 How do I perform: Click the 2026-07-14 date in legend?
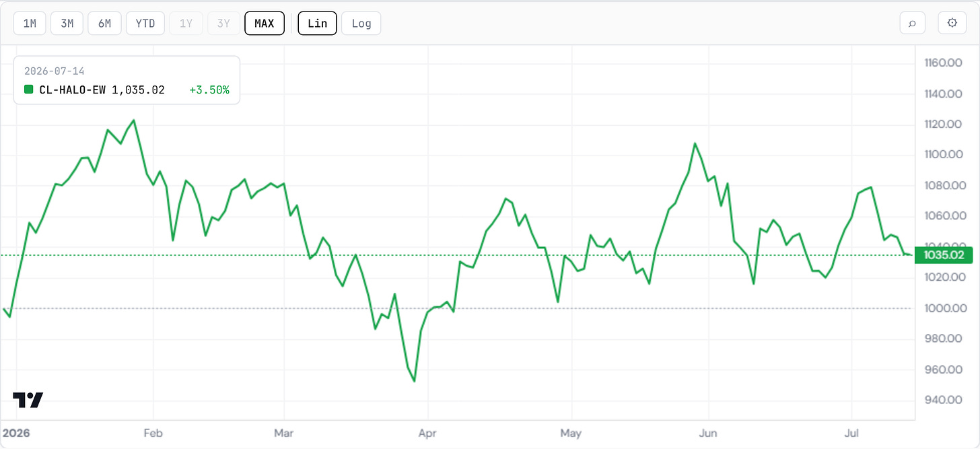55,71
